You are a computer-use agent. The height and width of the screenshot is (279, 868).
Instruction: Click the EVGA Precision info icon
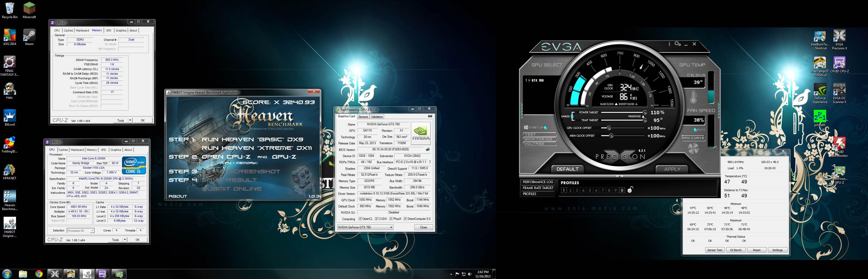(x=669, y=44)
